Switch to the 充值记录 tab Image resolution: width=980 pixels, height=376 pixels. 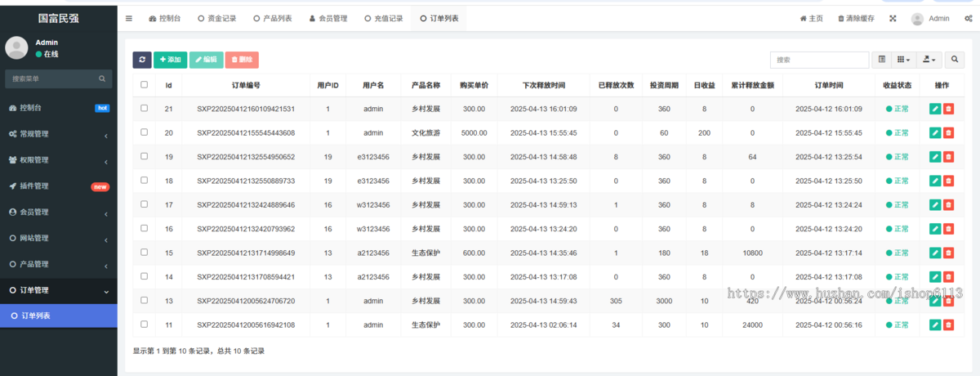(383, 18)
